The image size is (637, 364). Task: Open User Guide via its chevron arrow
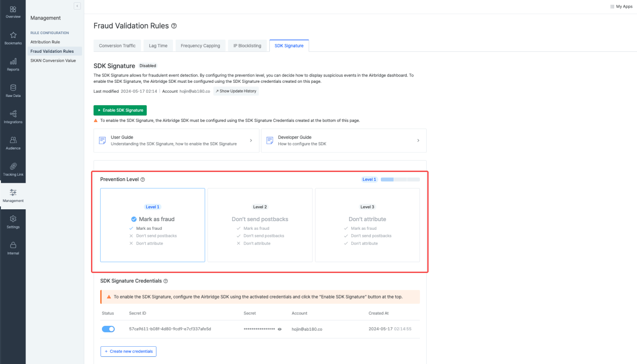coord(251,141)
